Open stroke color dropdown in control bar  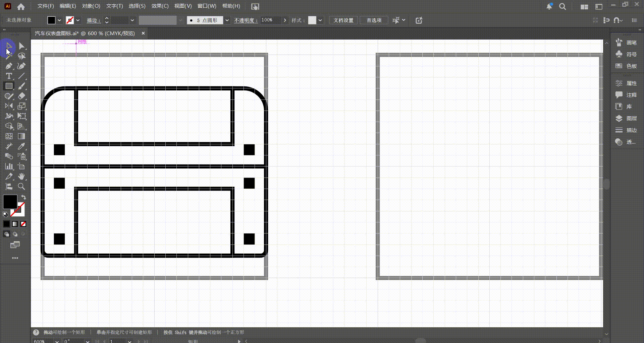(78, 20)
